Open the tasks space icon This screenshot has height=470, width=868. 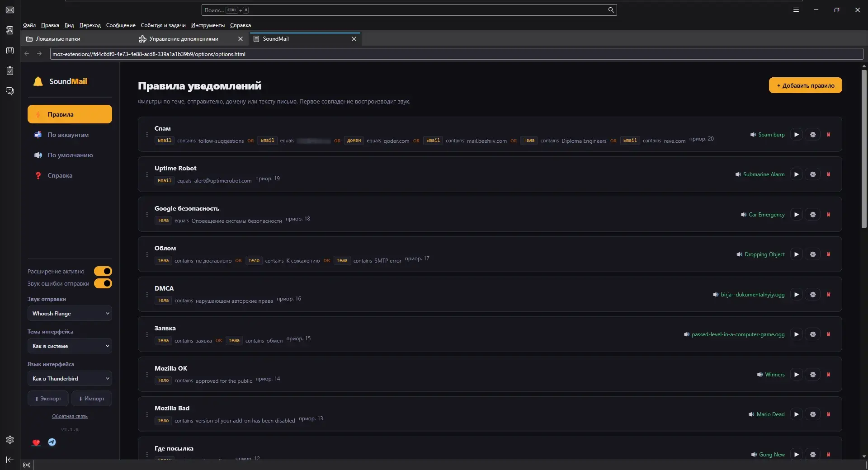[x=10, y=71]
